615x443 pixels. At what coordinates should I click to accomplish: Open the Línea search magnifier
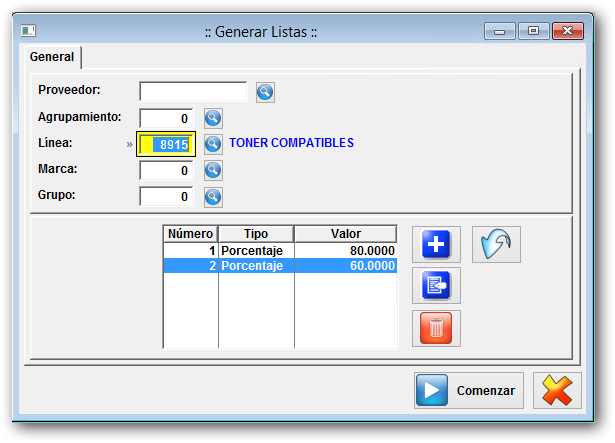pyautogui.click(x=213, y=144)
